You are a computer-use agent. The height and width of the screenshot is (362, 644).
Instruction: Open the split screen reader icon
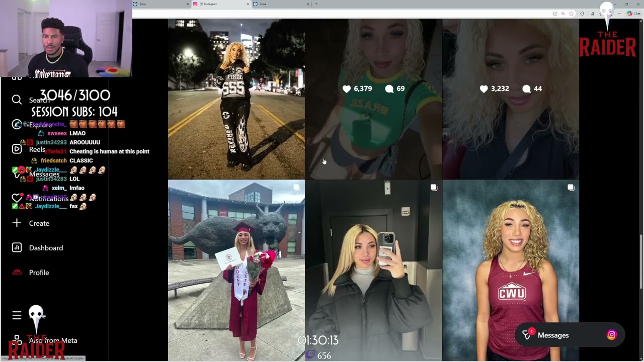[555, 14]
